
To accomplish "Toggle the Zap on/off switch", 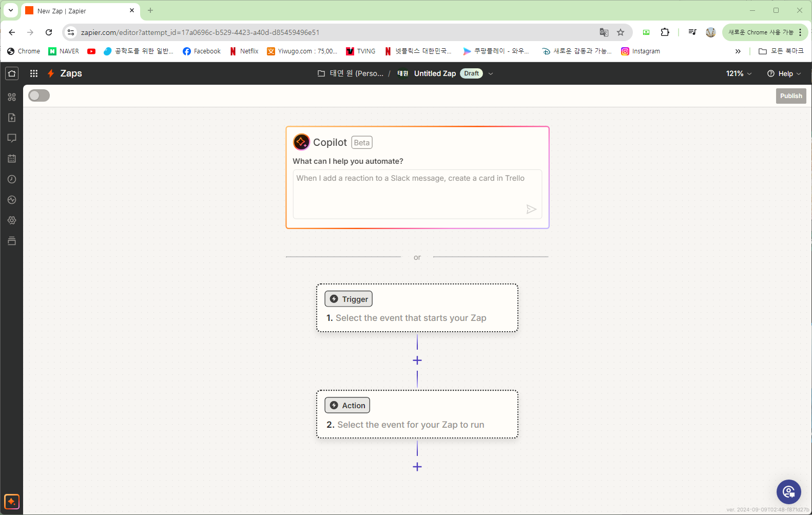I will (x=39, y=96).
